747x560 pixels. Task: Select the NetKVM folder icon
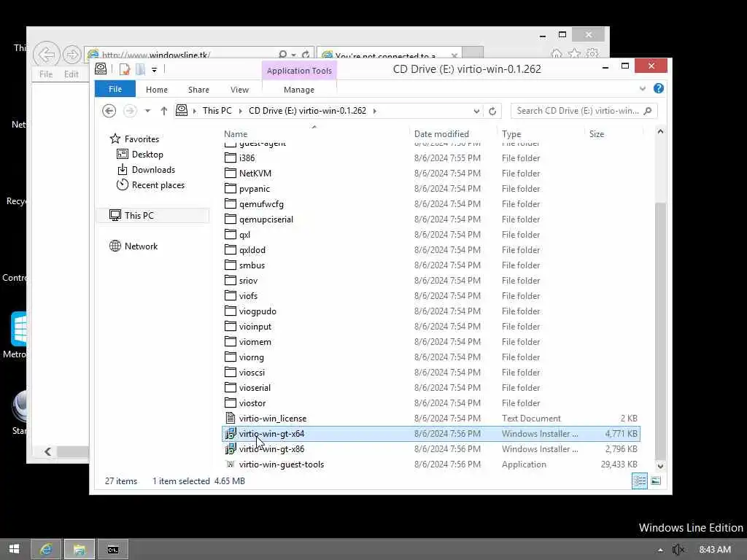click(230, 173)
